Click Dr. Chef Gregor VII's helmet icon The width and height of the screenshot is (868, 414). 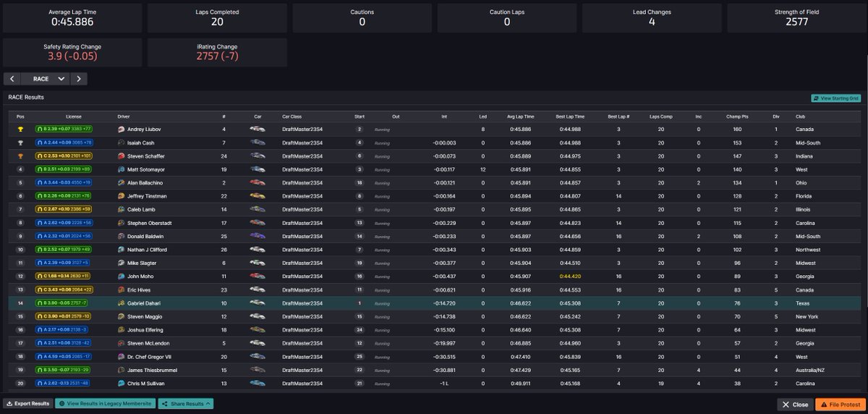pyautogui.click(x=122, y=356)
